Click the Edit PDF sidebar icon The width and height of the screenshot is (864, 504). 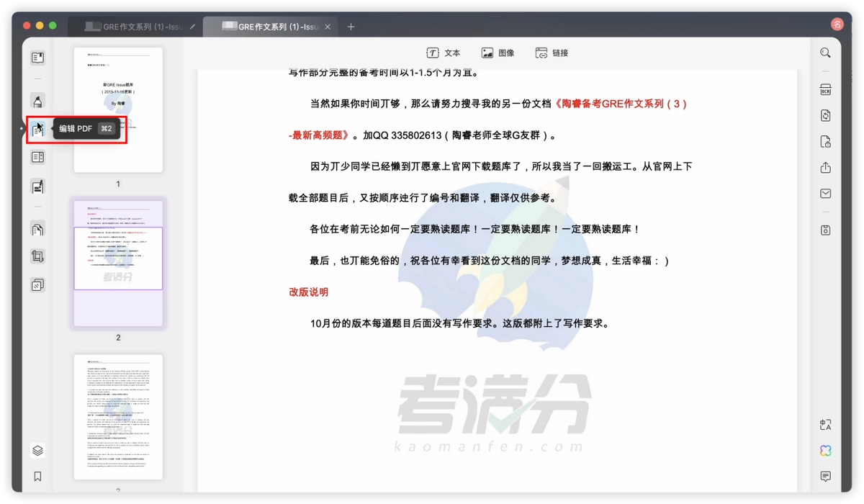click(37, 130)
